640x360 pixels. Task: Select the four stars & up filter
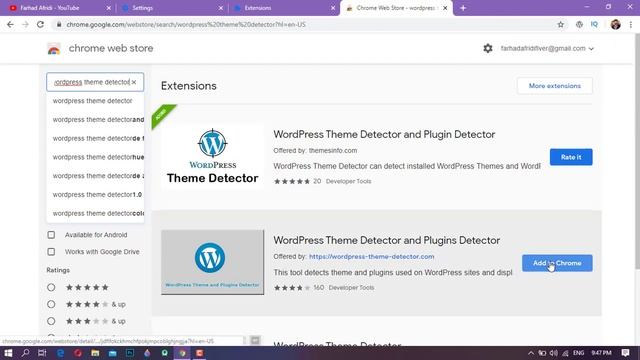coord(51,304)
